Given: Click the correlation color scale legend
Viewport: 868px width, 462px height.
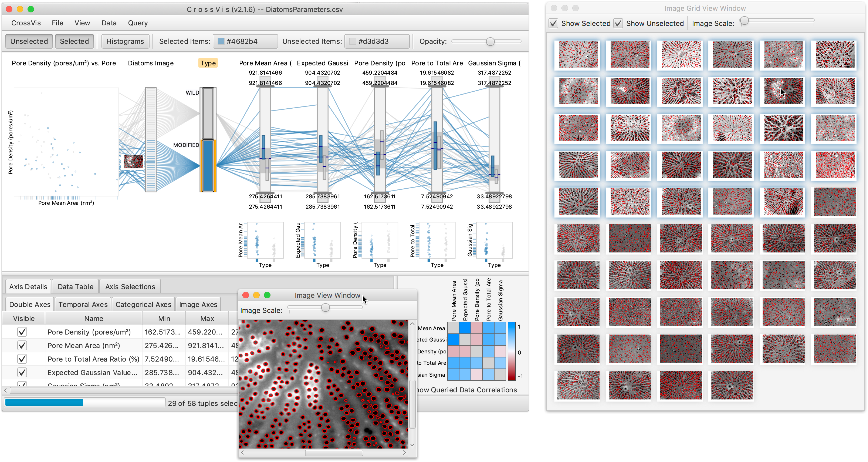Looking at the screenshot, I should (512, 351).
